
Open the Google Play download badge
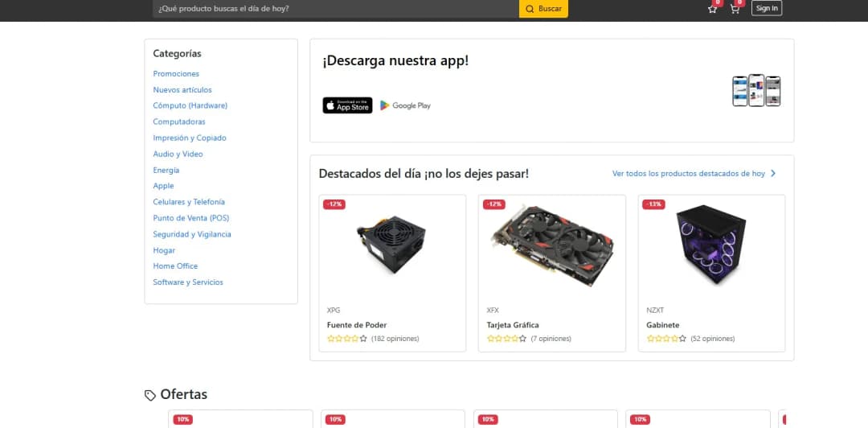tap(405, 105)
